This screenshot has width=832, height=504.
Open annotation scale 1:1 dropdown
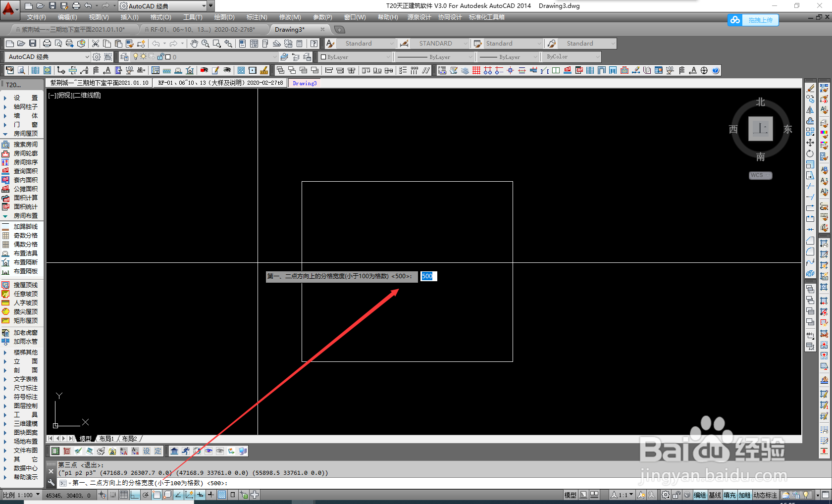click(x=622, y=495)
